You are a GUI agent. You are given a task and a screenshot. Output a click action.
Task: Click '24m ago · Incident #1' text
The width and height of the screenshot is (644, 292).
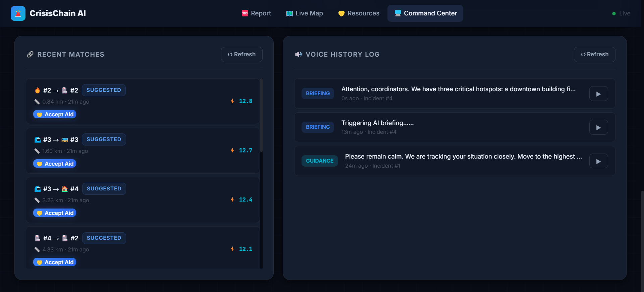[x=372, y=166]
